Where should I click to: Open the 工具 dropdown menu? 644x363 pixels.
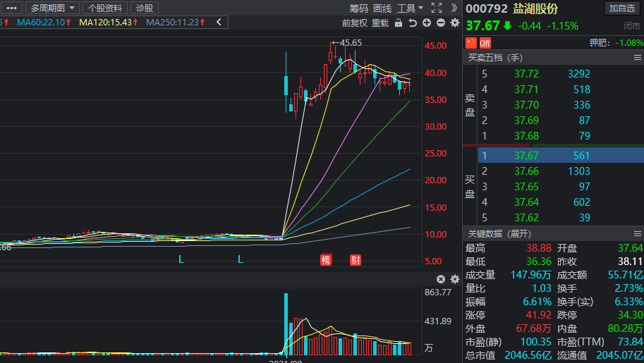point(410,8)
